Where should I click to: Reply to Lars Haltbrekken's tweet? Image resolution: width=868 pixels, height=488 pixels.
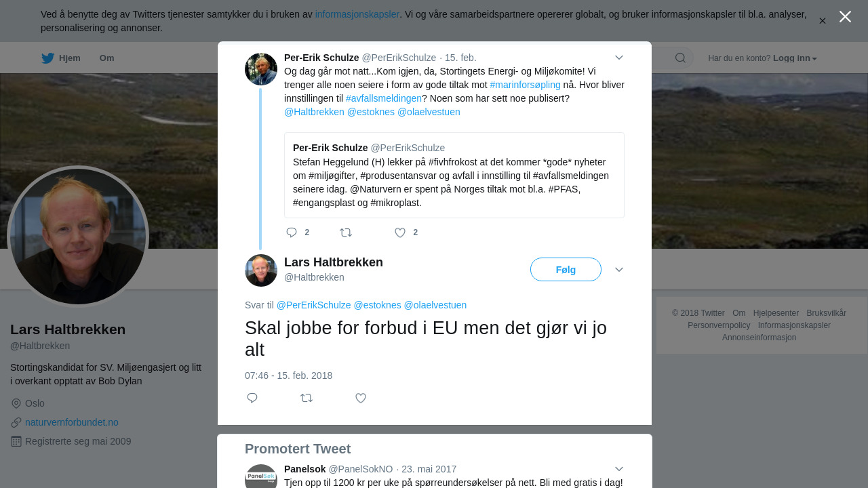252,398
